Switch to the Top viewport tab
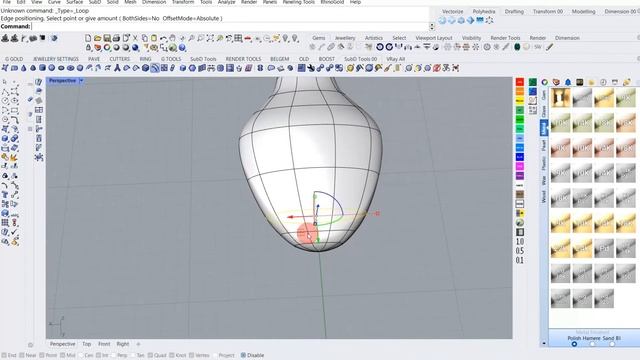 87,344
